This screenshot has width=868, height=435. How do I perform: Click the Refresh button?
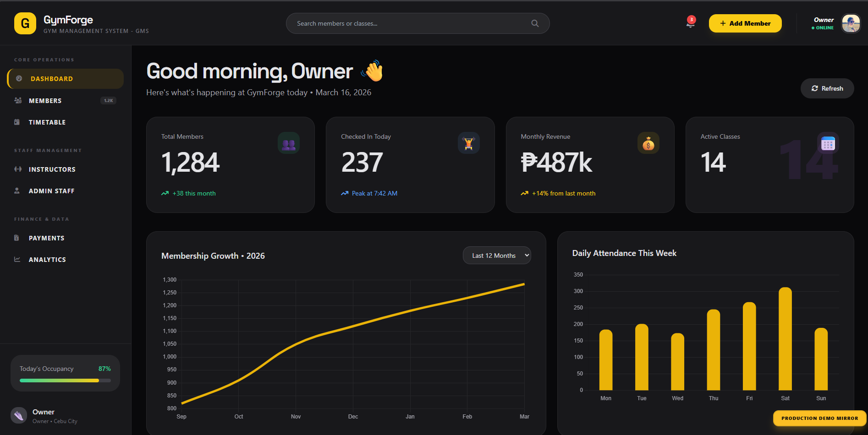(827, 88)
